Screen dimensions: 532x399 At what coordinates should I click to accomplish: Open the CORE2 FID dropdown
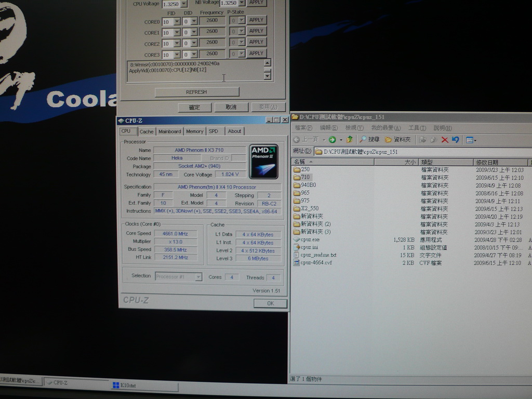[x=177, y=44]
